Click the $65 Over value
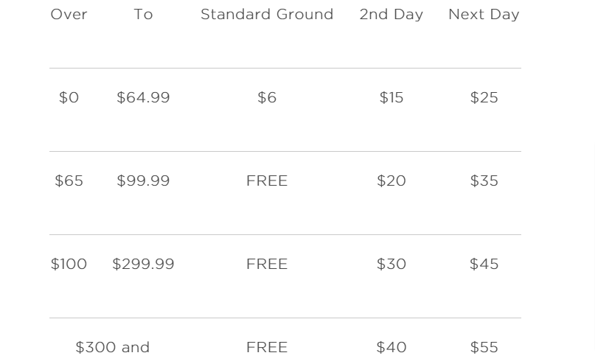The width and height of the screenshot is (595, 364). (x=69, y=181)
